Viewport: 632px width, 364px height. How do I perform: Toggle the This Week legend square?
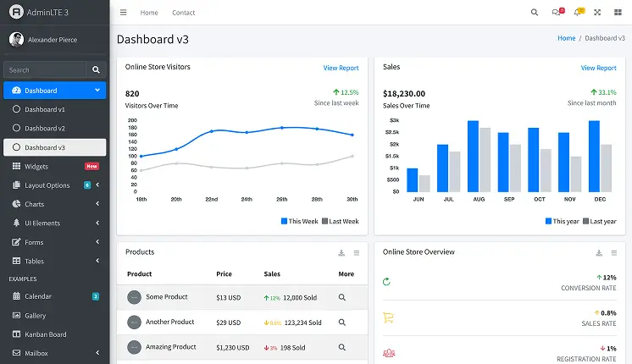coord(284,221)
